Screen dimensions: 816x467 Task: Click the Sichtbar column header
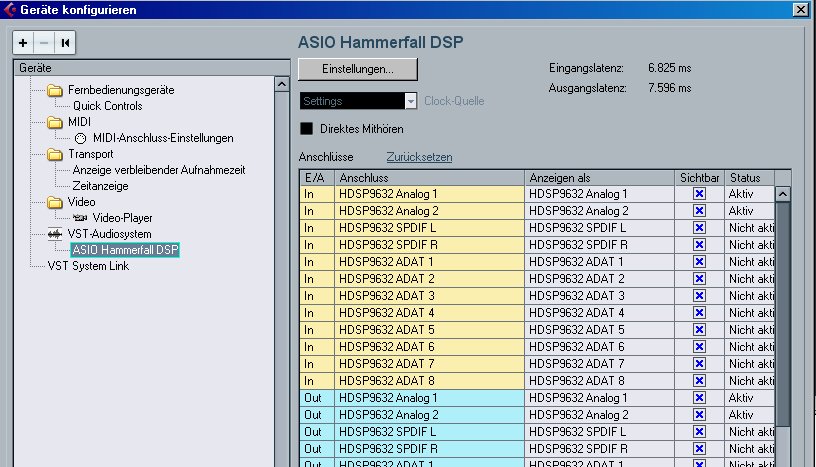[699, 178]
